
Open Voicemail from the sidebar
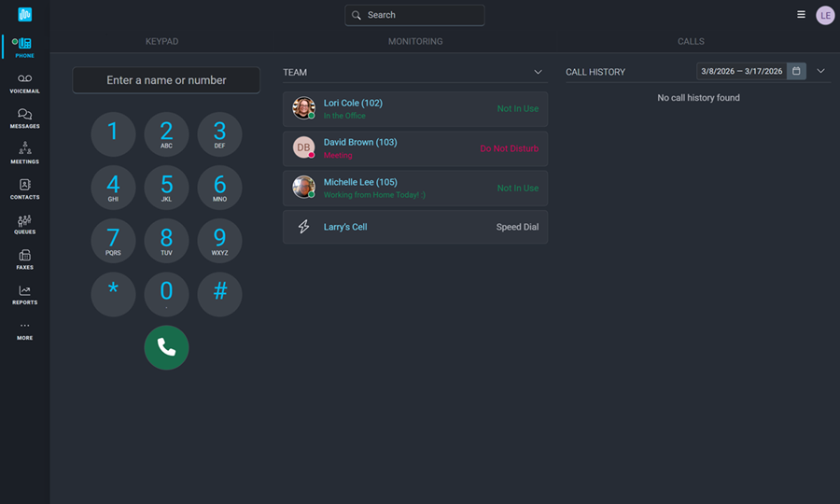24,84
